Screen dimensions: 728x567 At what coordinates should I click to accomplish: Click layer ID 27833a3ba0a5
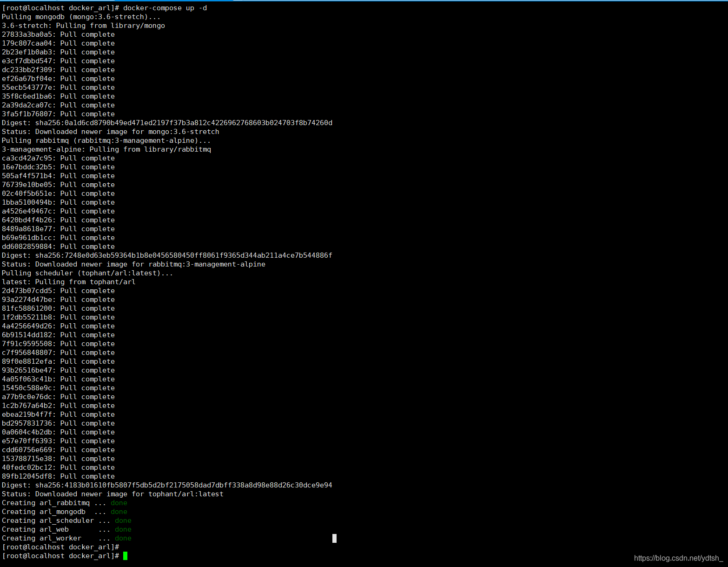pos(27,34)
